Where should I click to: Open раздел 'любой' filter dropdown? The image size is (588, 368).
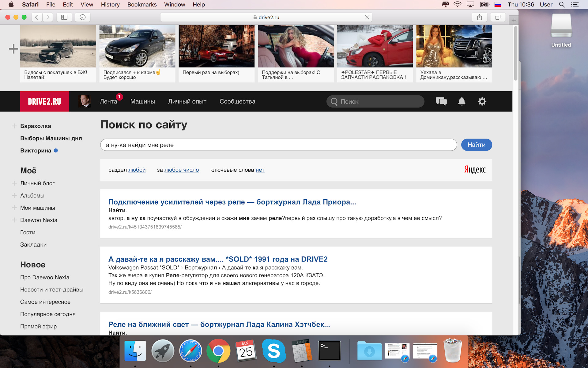coord(137,170)
